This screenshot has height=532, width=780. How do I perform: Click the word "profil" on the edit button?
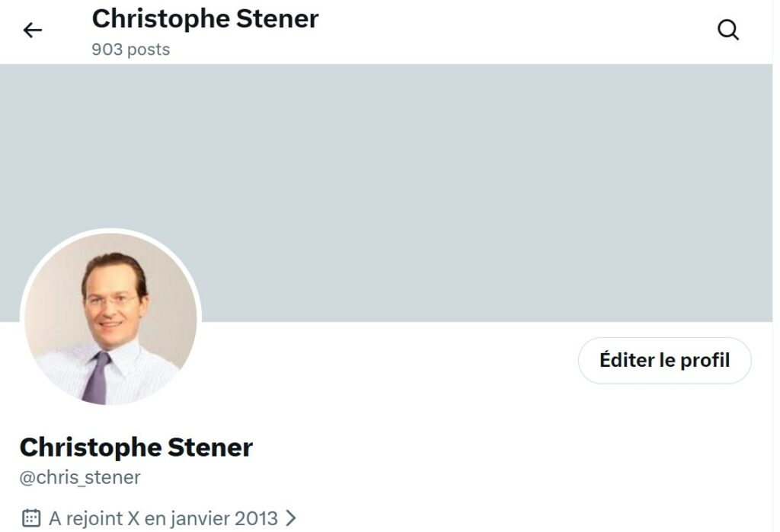(705, 360)
